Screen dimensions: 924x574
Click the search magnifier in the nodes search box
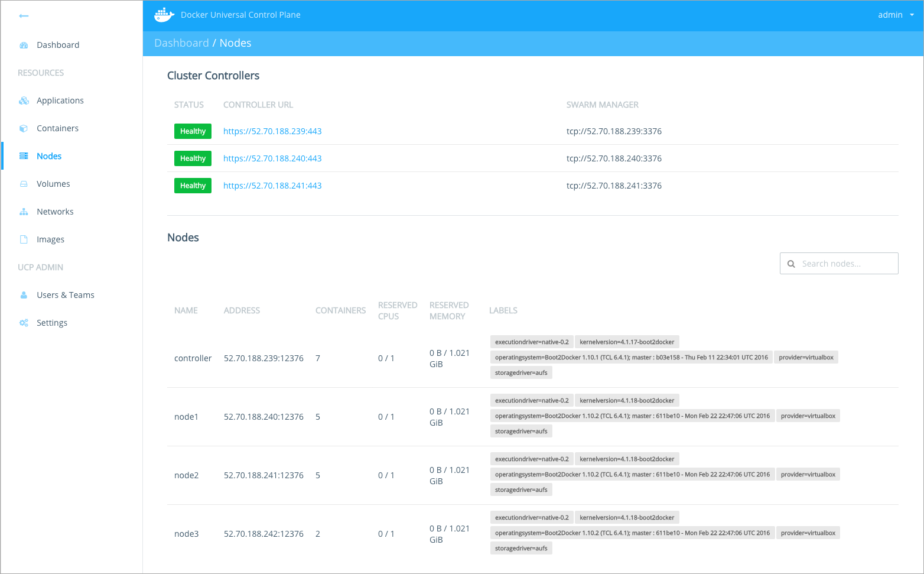791,263
